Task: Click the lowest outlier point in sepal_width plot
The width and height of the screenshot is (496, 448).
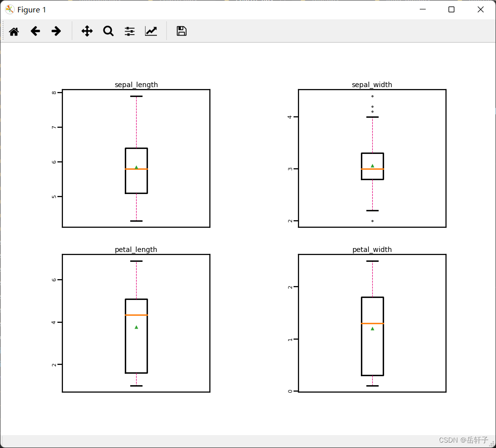Action: point(372,221)
